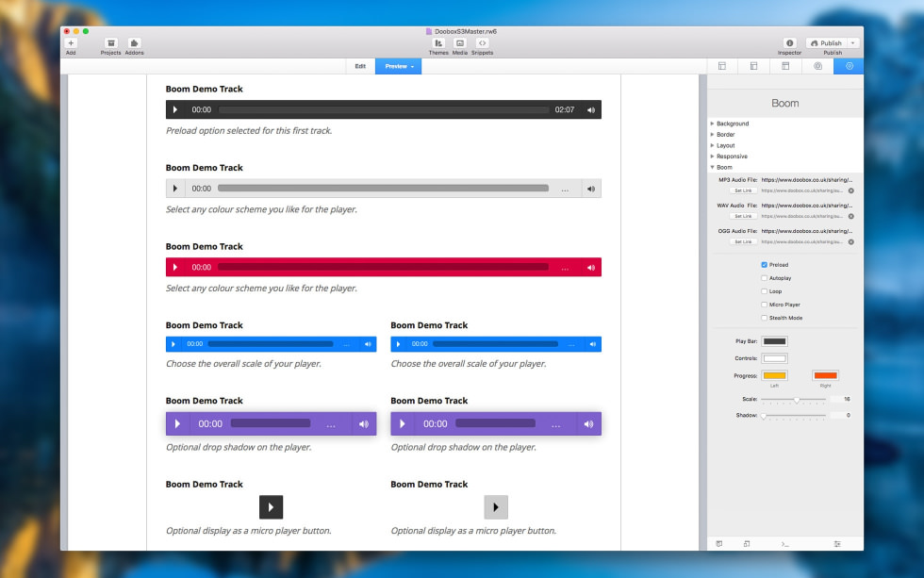Toggle the Inspector info icon
This screenshot has height=578, width=924.
[790, 43]
